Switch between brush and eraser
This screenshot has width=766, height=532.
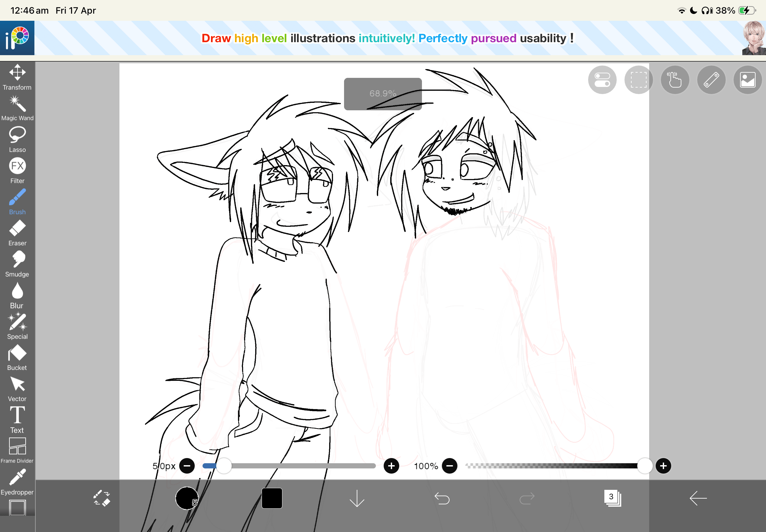(101, 498)
